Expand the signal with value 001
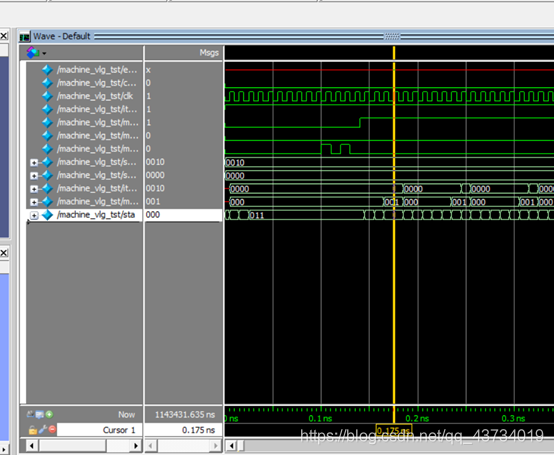This screenshot has height=455, width=554. (34, 202)
